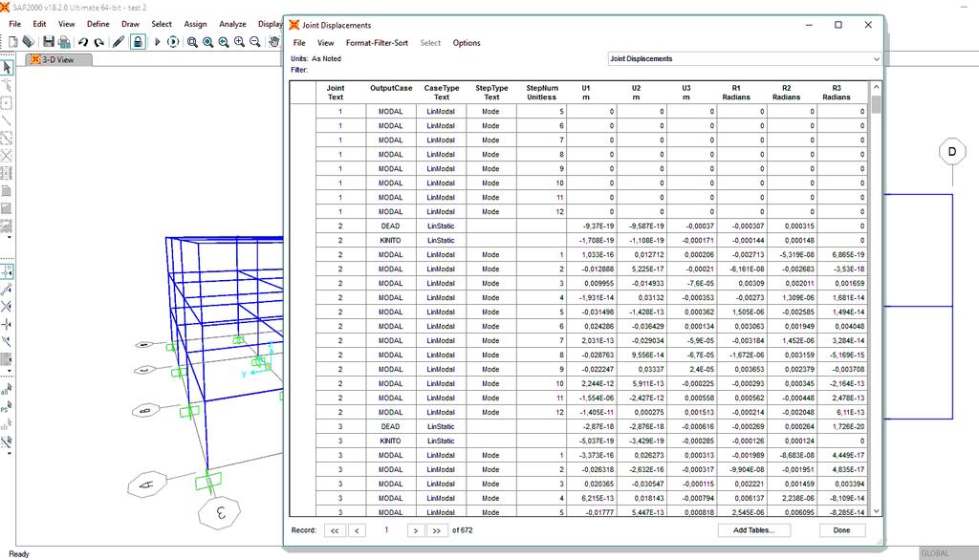The image size is (979, 560).
Task: Click the Zoom In plus magnifier
Action: click(239, 42)
